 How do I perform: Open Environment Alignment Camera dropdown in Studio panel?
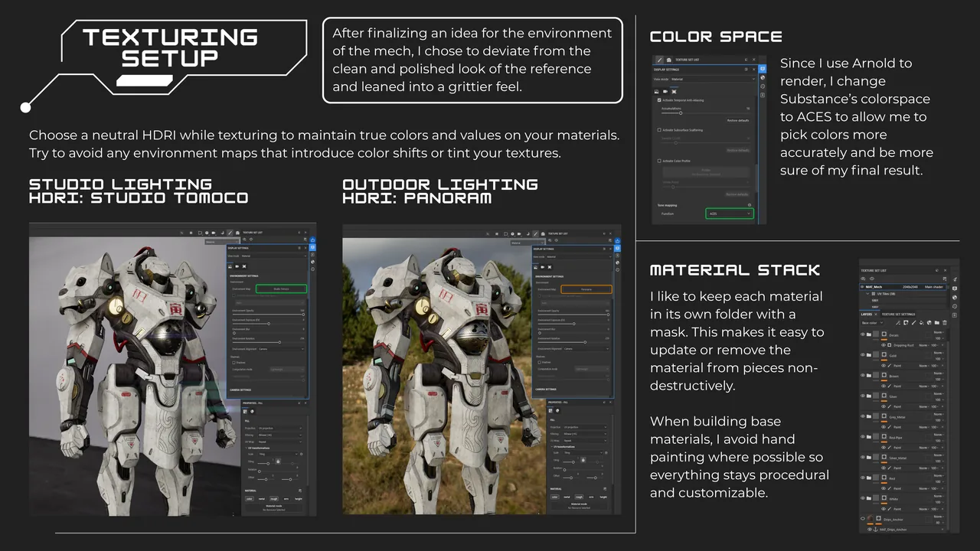click(281, 349)
